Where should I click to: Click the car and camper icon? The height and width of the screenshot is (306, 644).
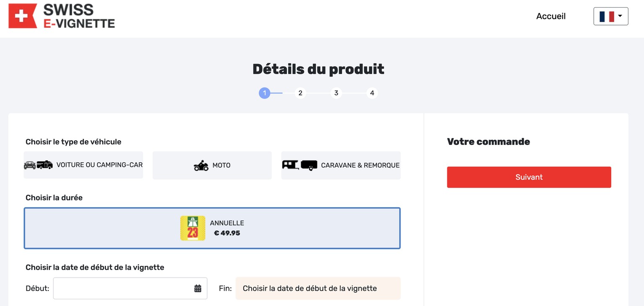(x=39, y=165)
